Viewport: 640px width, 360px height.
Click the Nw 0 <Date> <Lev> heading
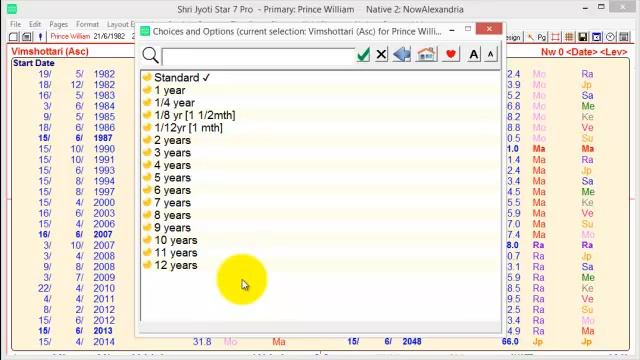coord(584,52)
